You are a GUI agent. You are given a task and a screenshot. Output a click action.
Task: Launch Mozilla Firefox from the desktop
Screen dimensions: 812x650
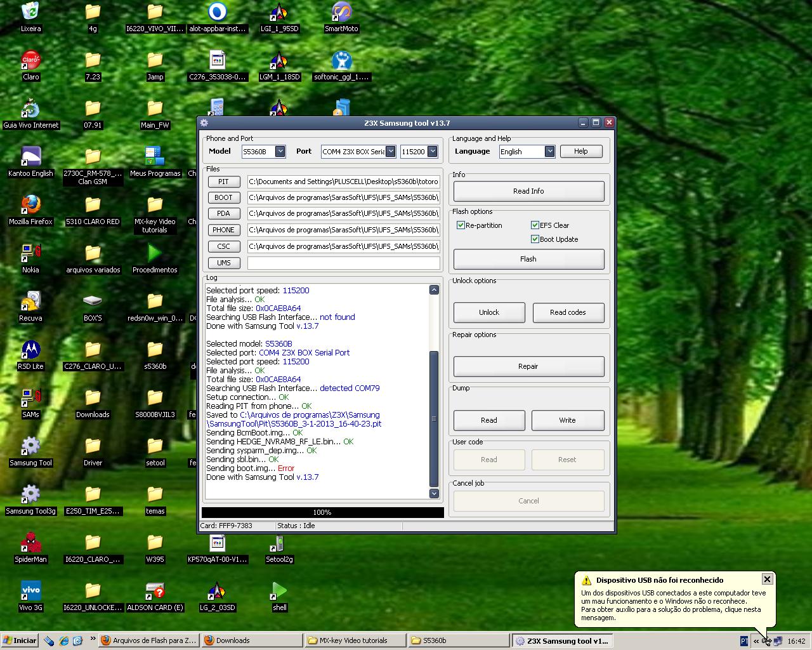(x=30, y=210)
